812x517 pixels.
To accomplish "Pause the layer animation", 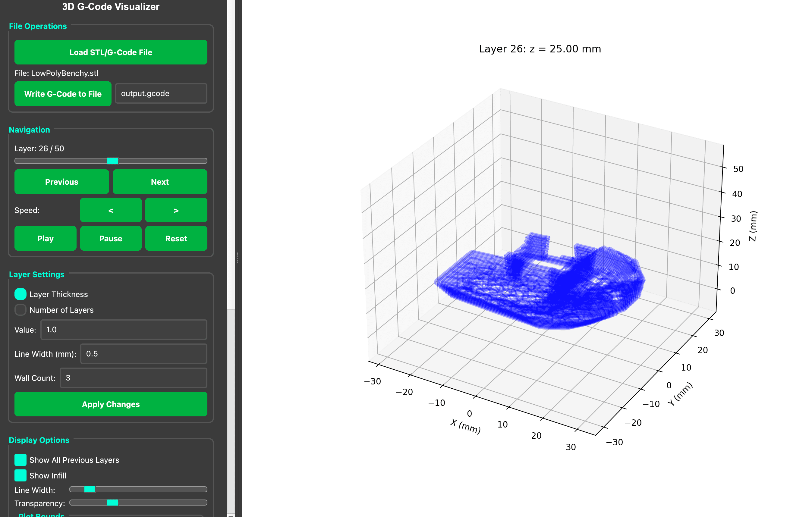I will 111,238.
